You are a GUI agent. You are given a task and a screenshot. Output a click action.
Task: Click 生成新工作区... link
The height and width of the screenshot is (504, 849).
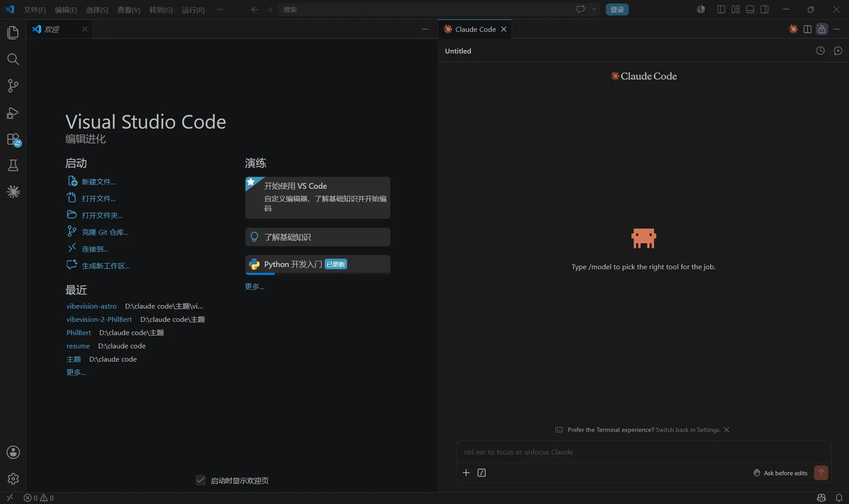click(106, 266)
